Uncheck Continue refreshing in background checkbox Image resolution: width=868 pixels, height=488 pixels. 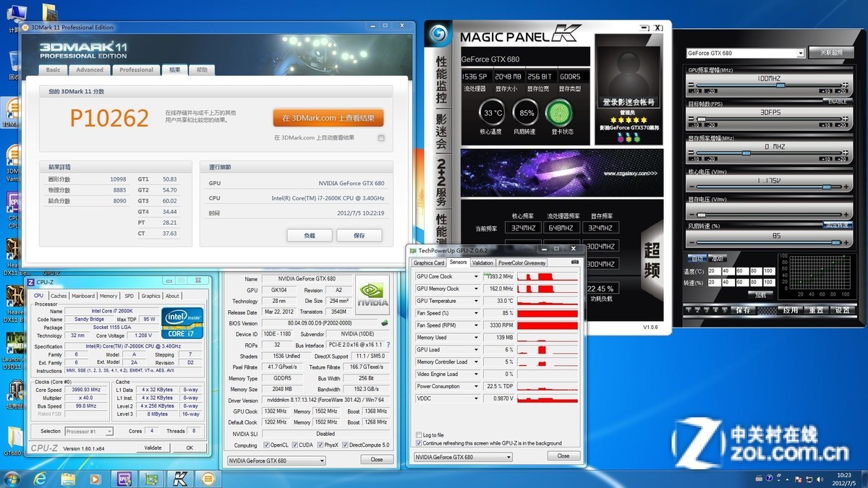click(x=418, y=443)
